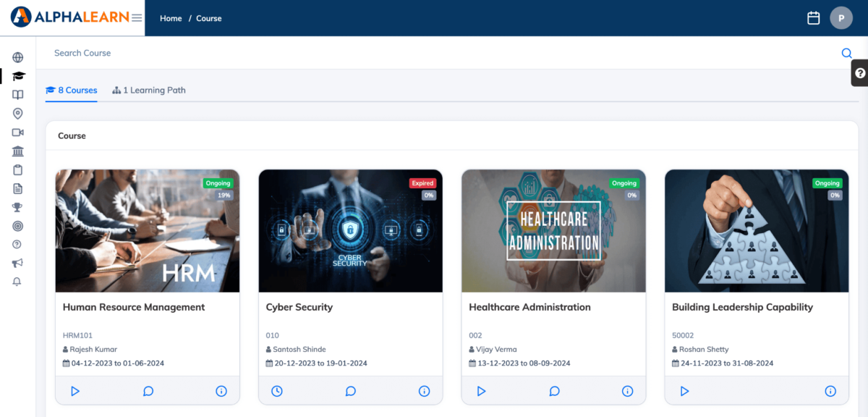
Task: Open the target goals sidebar icon
Action: click(18, 226)
